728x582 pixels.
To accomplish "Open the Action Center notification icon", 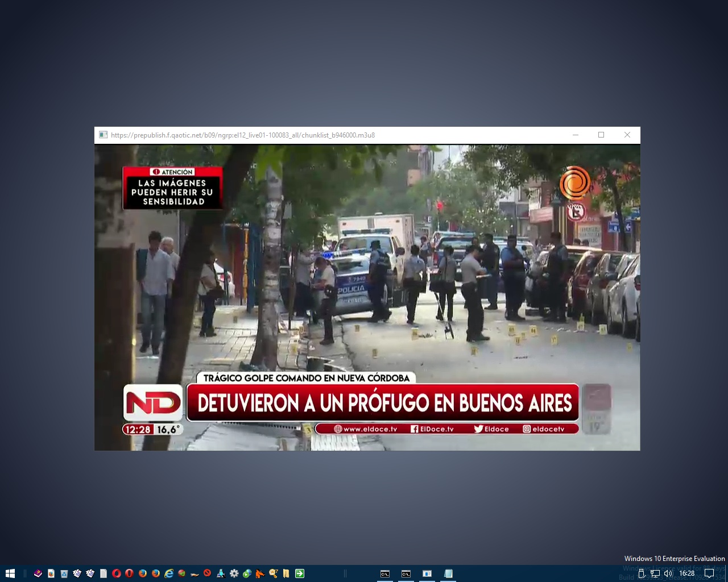I will pyautogui.click(x=709, y=573).
